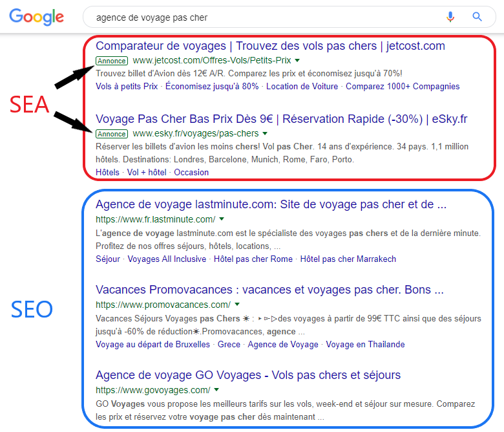Open 'Voyage en Thailande' sitelink

tap(366, 345)
